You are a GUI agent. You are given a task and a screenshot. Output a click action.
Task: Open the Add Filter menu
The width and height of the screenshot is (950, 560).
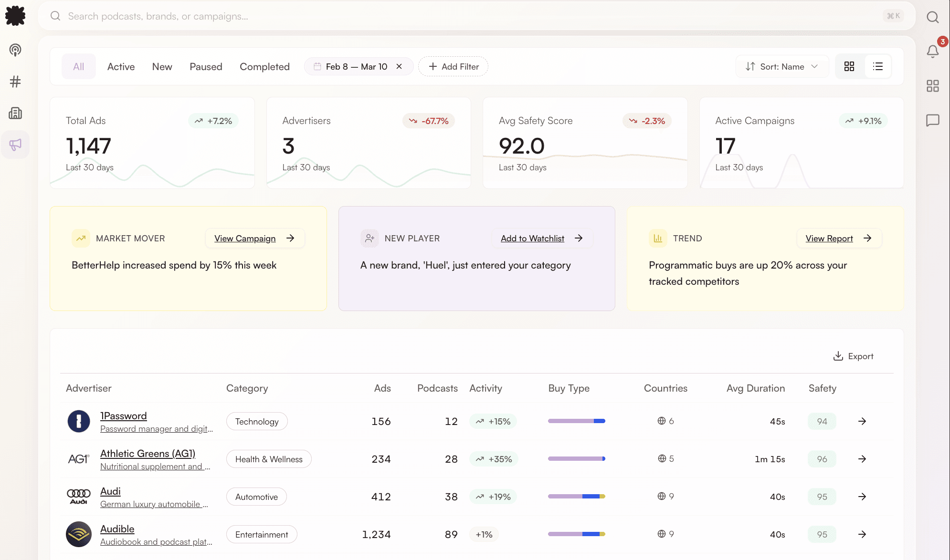[453, 66]
